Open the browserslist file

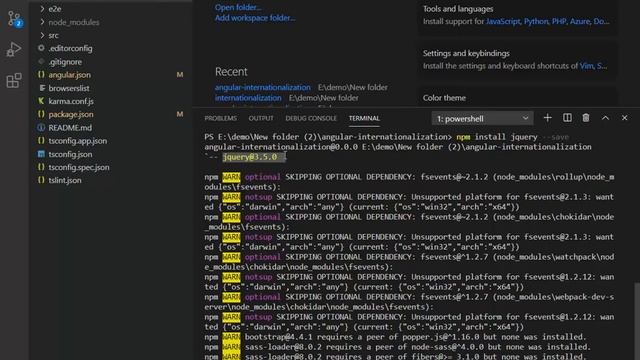69,88
